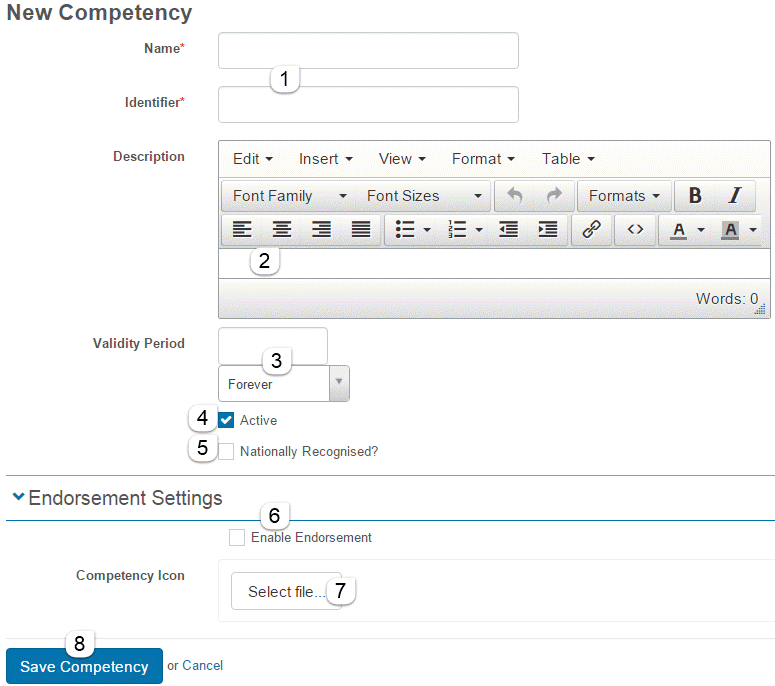
Task: Apply italic with the Italic icon
Action: [x=734, y=196]
